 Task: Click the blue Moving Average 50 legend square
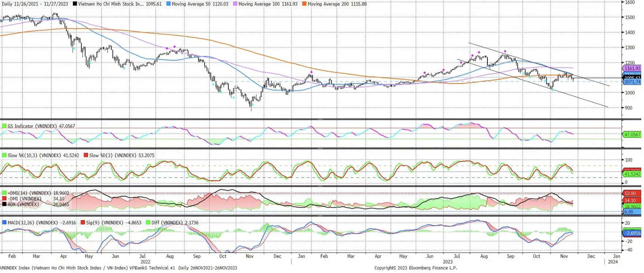[168, 4]
